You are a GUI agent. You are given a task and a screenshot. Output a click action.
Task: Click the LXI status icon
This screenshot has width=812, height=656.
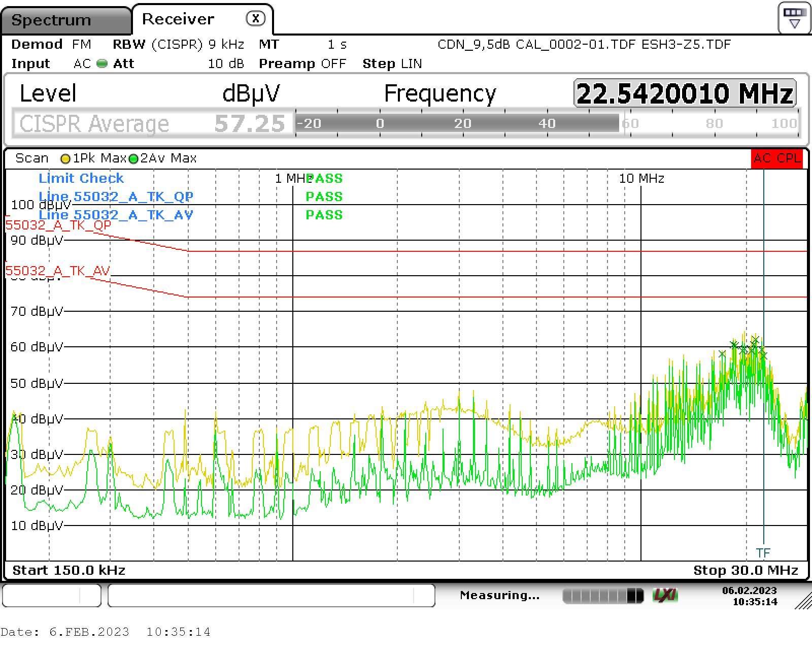(x=665, y=595)
